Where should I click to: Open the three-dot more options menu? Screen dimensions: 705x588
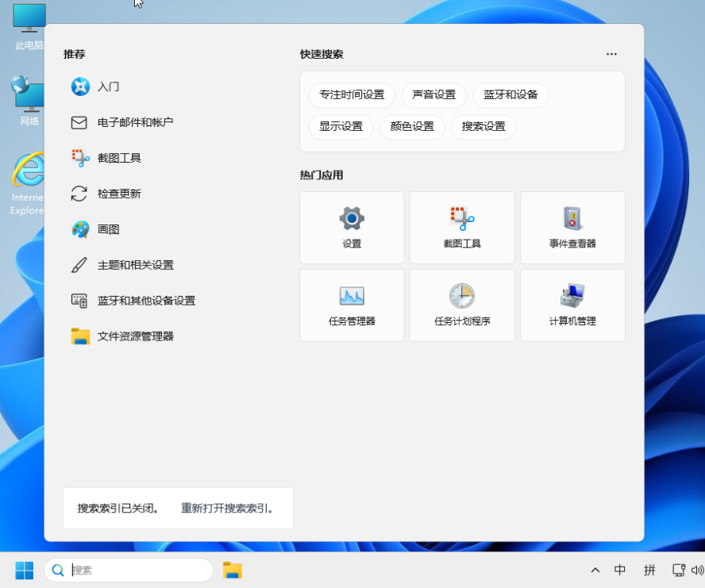coord(611,55)
